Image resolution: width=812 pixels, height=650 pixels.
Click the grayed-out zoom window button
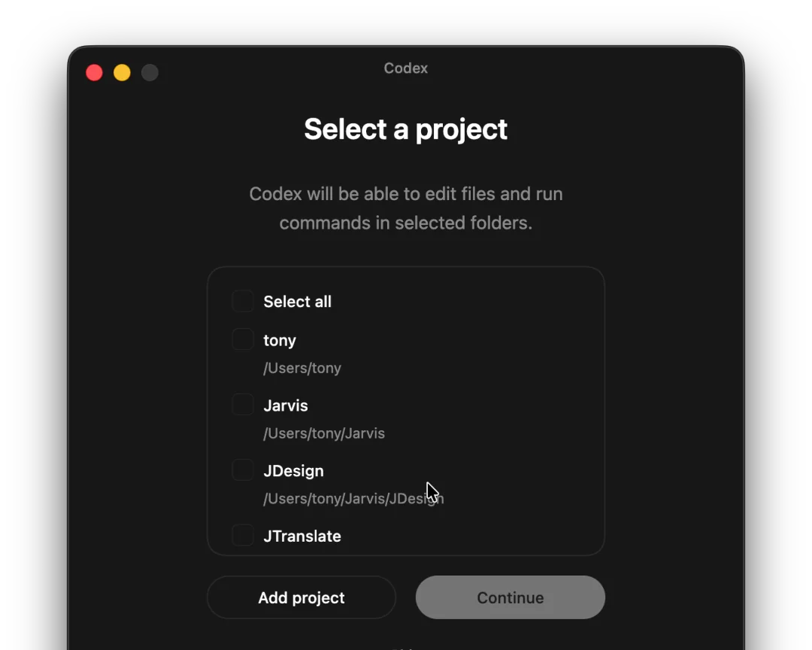(x=150, y=72)
